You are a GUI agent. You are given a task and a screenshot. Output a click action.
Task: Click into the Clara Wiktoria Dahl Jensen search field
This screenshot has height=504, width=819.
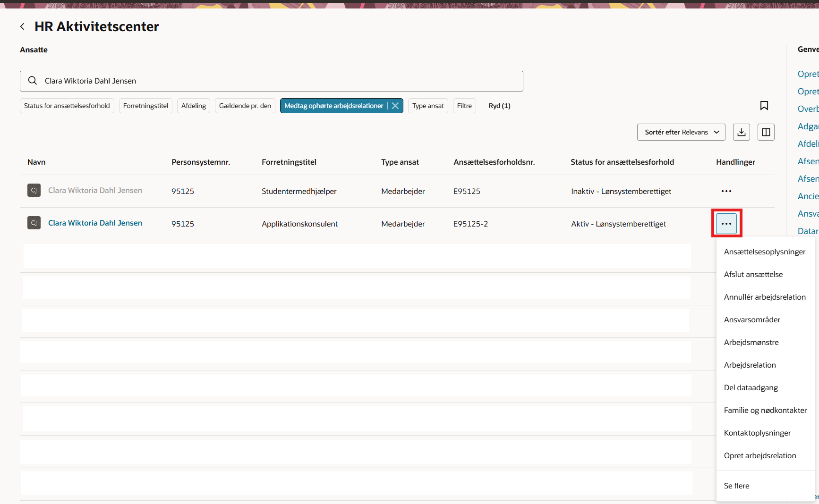tap(272, 81)
